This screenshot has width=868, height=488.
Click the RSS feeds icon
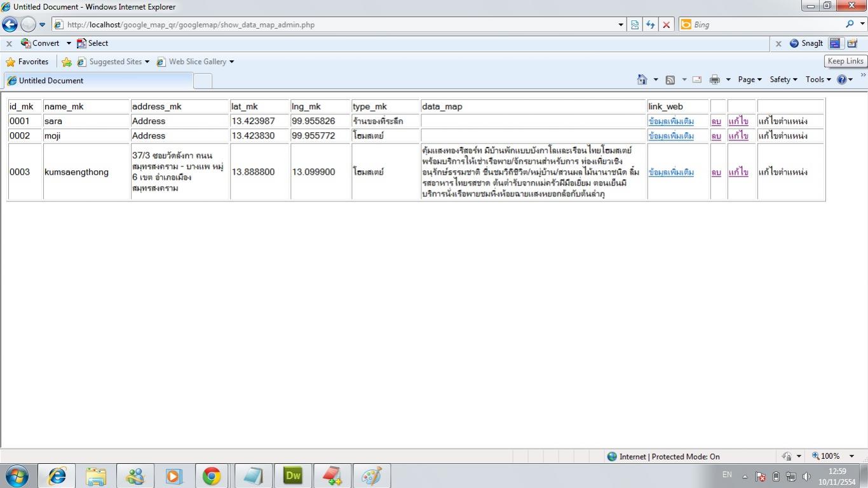670,79
